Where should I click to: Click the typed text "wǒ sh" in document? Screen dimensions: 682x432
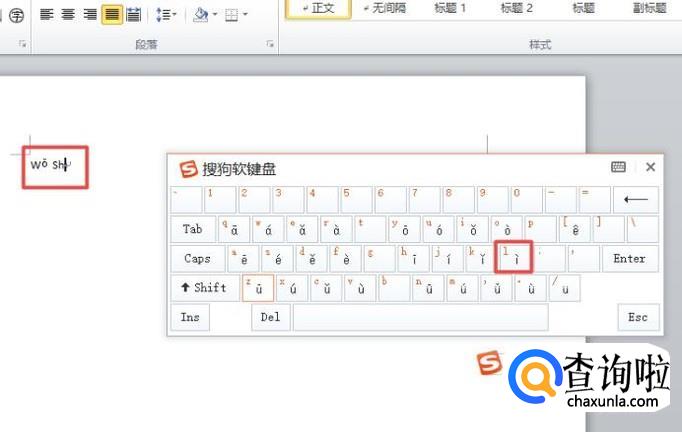tap(50, 164)
